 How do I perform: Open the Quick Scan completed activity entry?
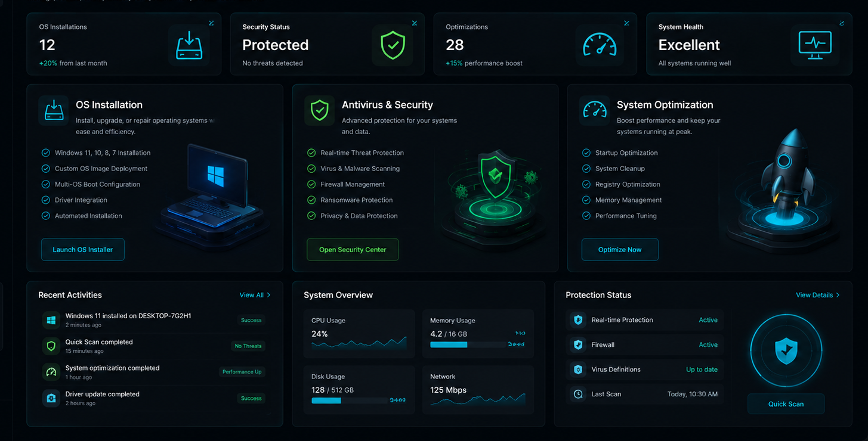point(154,346)
